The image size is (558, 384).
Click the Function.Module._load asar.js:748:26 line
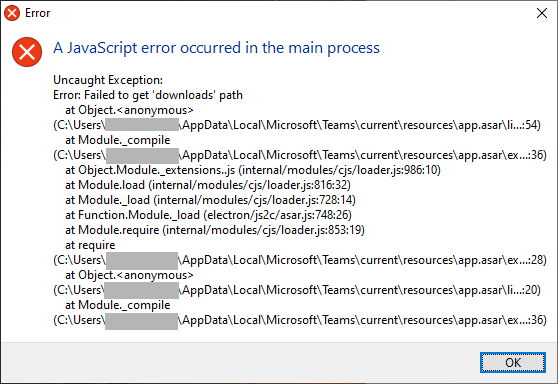208,215
